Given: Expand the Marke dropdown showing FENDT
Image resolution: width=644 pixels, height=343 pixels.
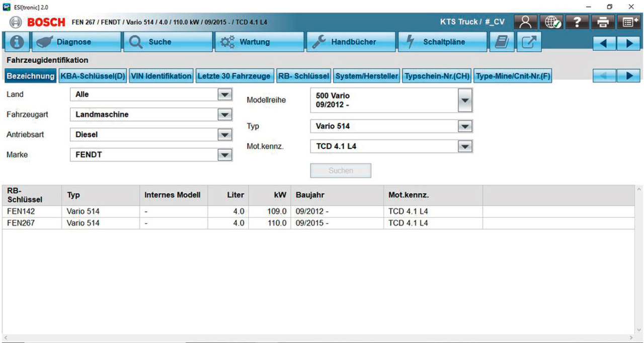Looking at the screenshot, I should tap(224, 155).
